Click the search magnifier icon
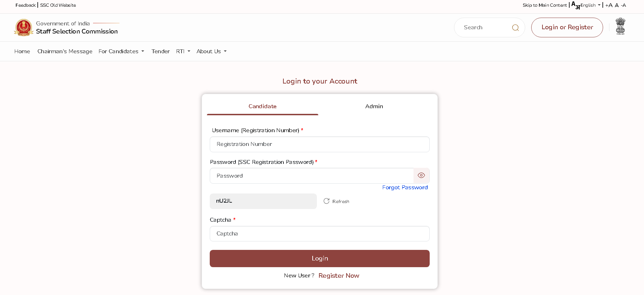Image resolution: width=644 pixels, height=295 pixels. (x=515, y=27)
